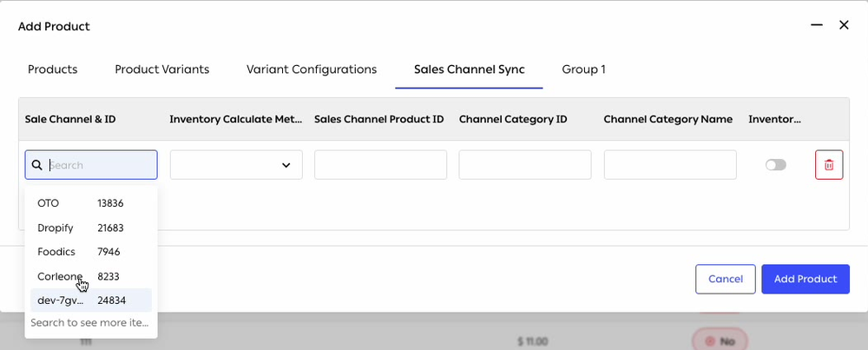Viewport: 868px width, 350px height.
Task: Click the Channel Category ID field
Action: [525, 165]
